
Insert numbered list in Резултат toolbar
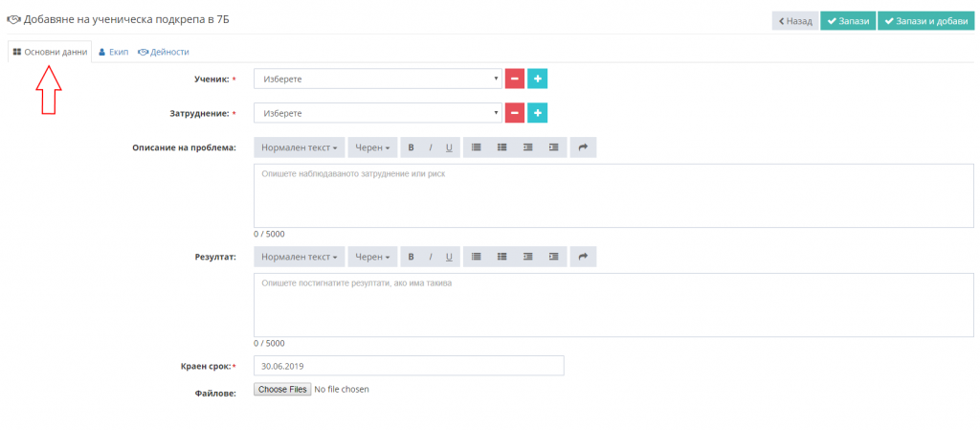tap(501, 257)
